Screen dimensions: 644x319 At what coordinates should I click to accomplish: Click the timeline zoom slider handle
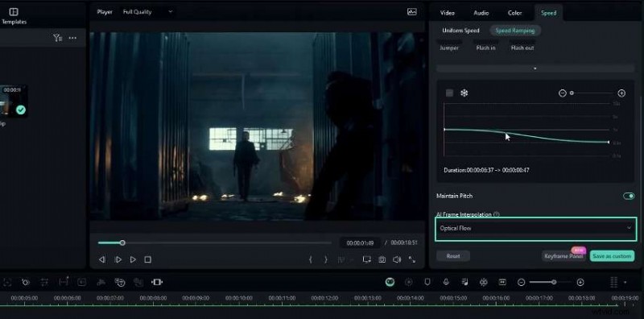point(554,283)
